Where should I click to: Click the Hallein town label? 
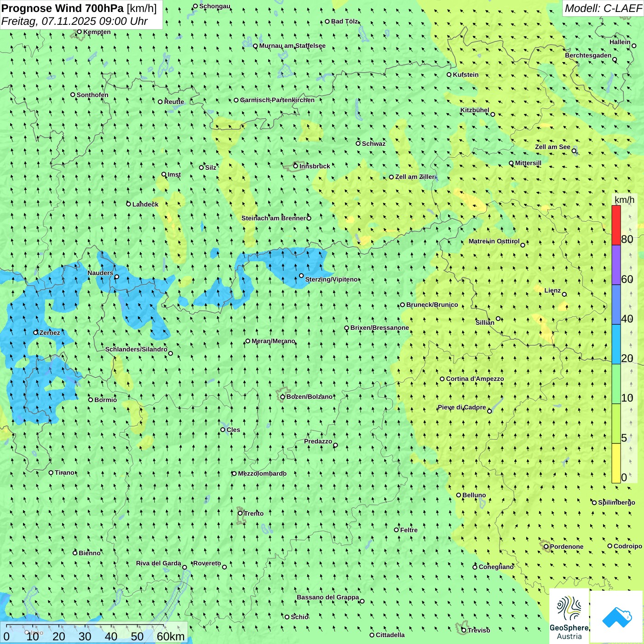coord(620,42)
